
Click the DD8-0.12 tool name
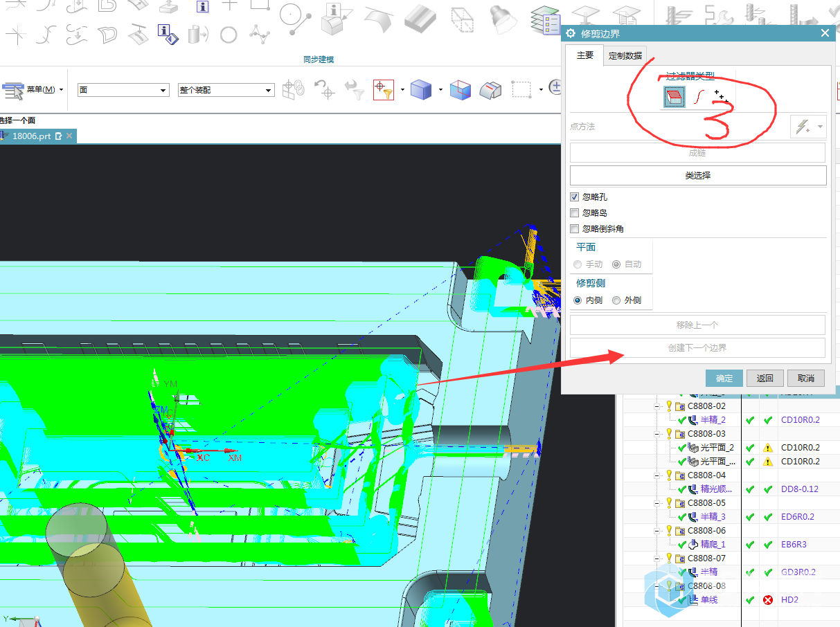tap(799, 489)
